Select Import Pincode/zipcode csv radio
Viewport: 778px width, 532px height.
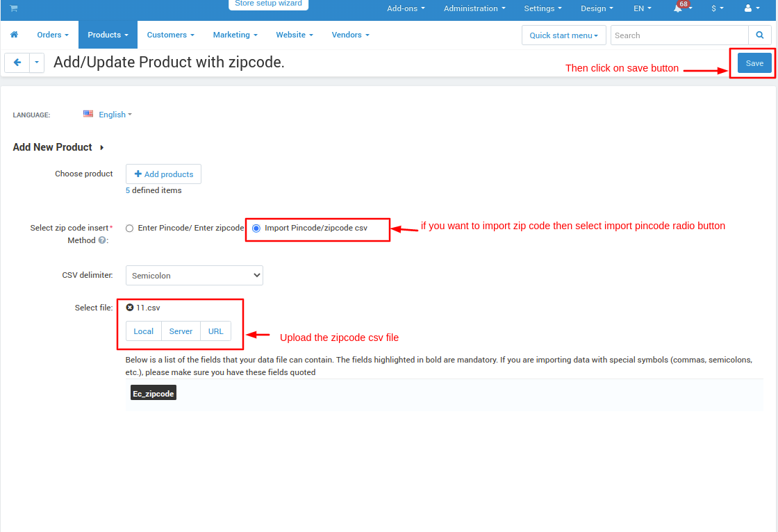(256, 228)
